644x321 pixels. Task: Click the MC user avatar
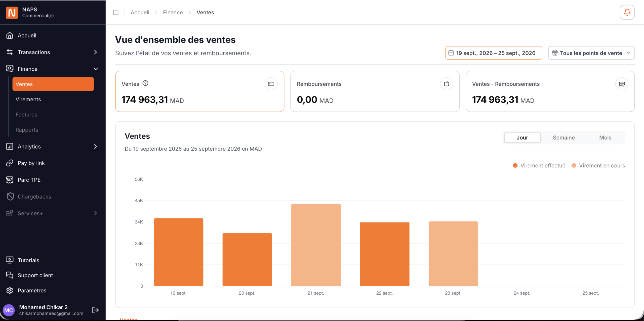point(9,310)
